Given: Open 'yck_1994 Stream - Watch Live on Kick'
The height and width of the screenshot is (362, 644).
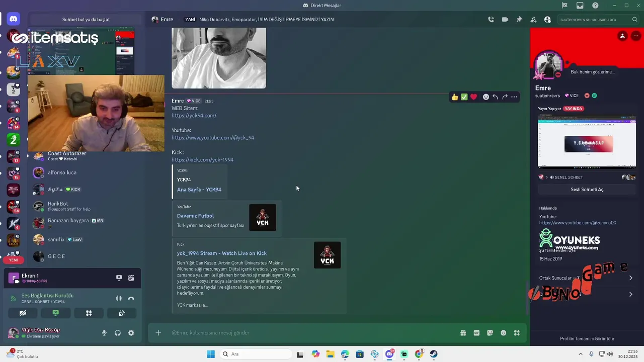Looking at the screenshot, I should click(x=222, y=253).
